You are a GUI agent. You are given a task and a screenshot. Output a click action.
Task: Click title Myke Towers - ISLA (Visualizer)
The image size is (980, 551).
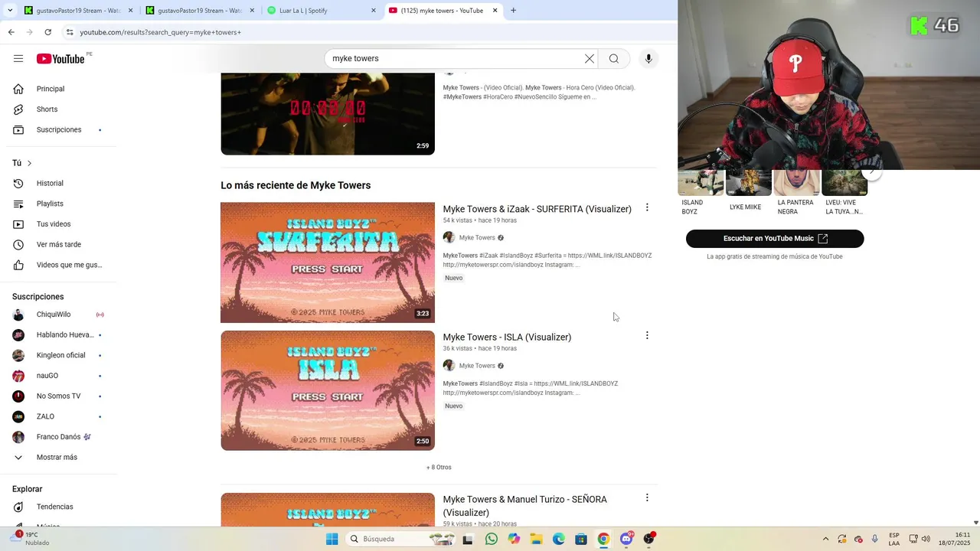pos(507,337)
